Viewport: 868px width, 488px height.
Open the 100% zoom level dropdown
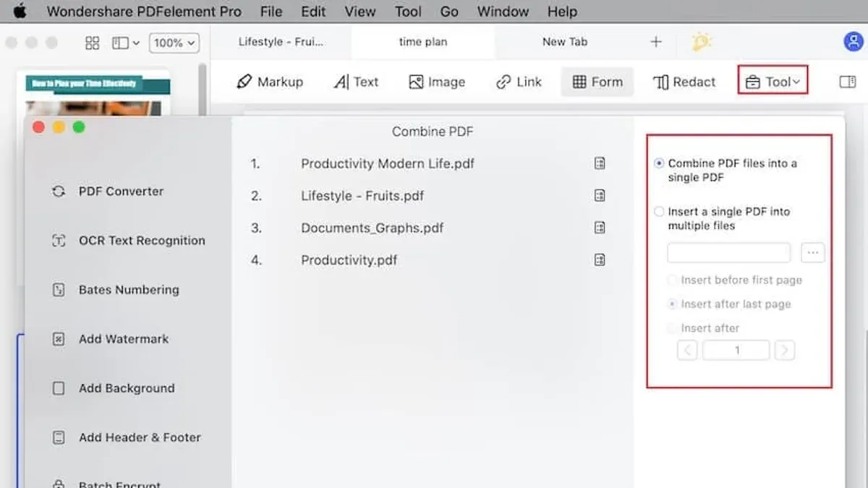pyautogui.click(x=174, y=43)
